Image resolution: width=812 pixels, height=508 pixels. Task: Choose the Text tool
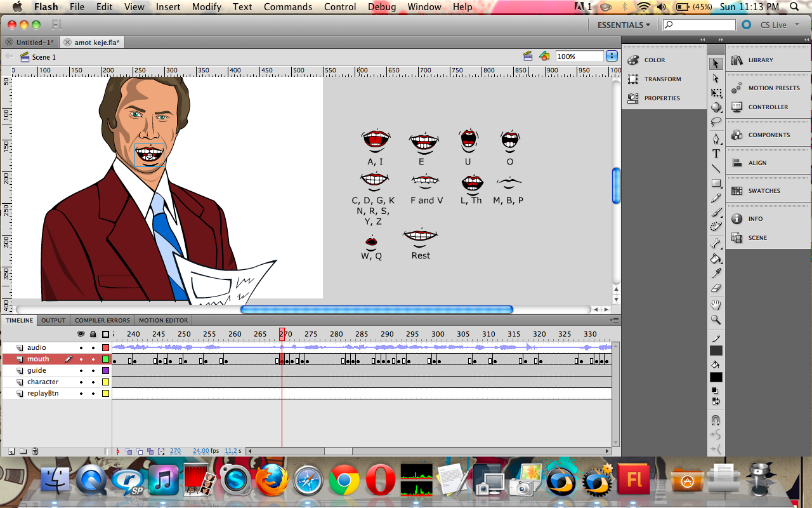[x=716, y=153]
